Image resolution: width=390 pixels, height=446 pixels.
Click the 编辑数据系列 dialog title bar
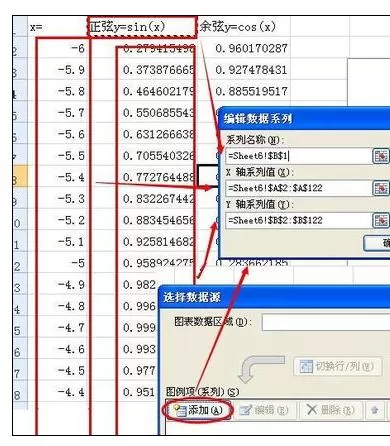pyautogui.click(x=304, y=118)
